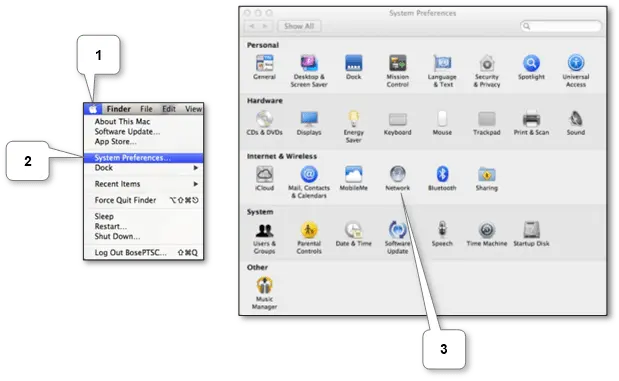Viewport: 619px width, 381px height.
Task: Open Displays preferences
Action: 309,123
